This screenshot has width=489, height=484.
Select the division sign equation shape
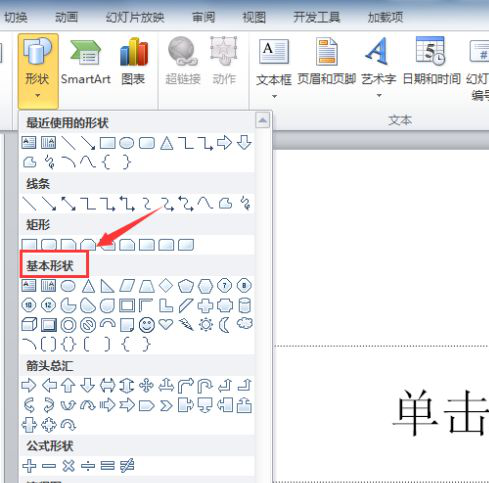[88, 466]
